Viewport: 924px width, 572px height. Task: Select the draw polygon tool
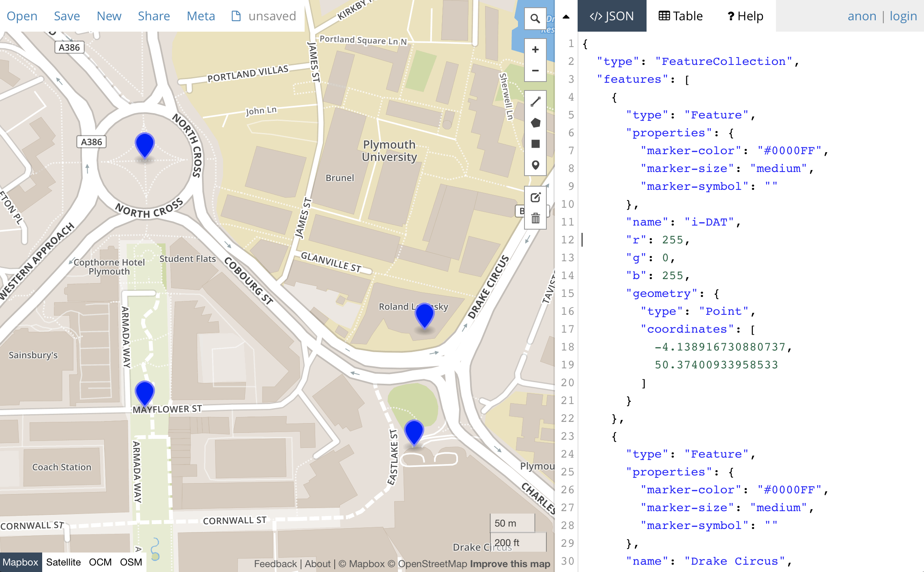coord(535,123)
